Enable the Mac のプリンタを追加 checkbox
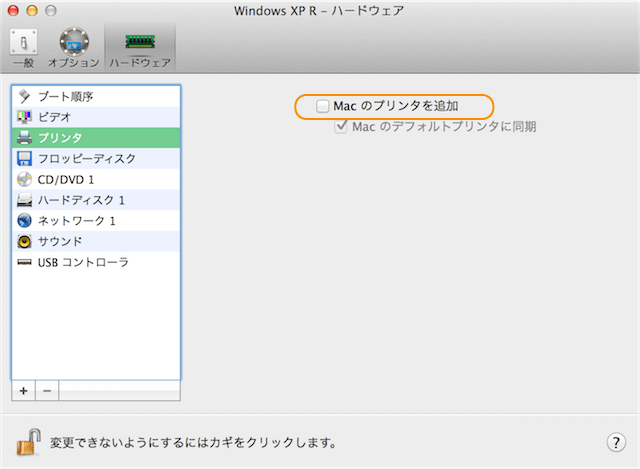This screenshot has height=469, width=640. point(322,106)
